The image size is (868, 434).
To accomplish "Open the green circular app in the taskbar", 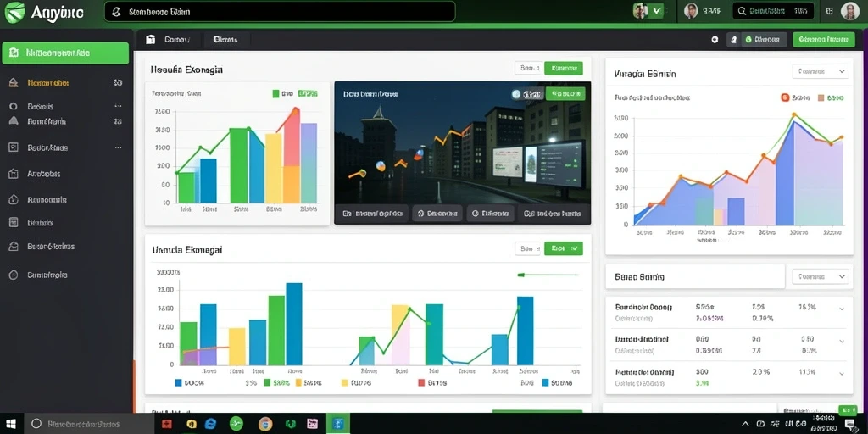I will click(236, 424).
